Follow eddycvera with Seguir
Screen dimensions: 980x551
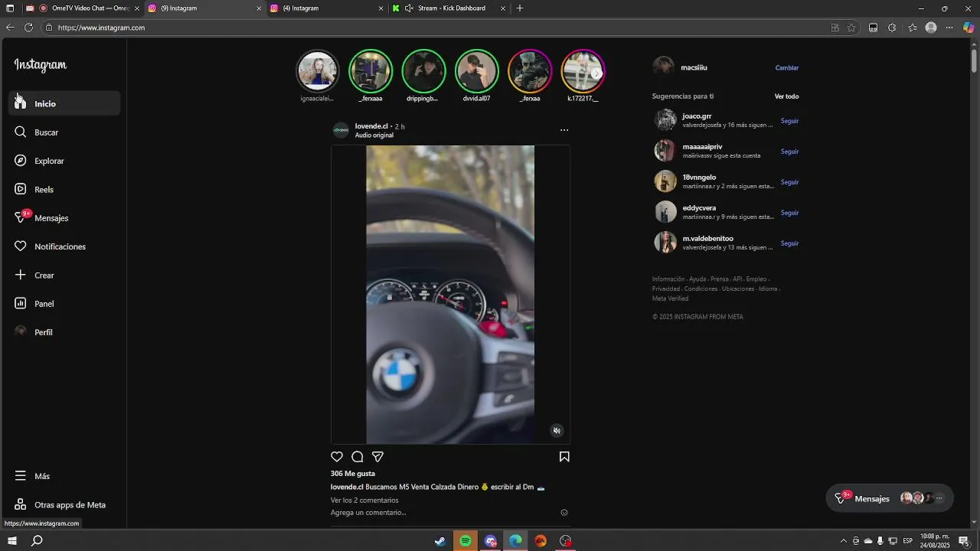pyautogui.click(x=790, y=213)
